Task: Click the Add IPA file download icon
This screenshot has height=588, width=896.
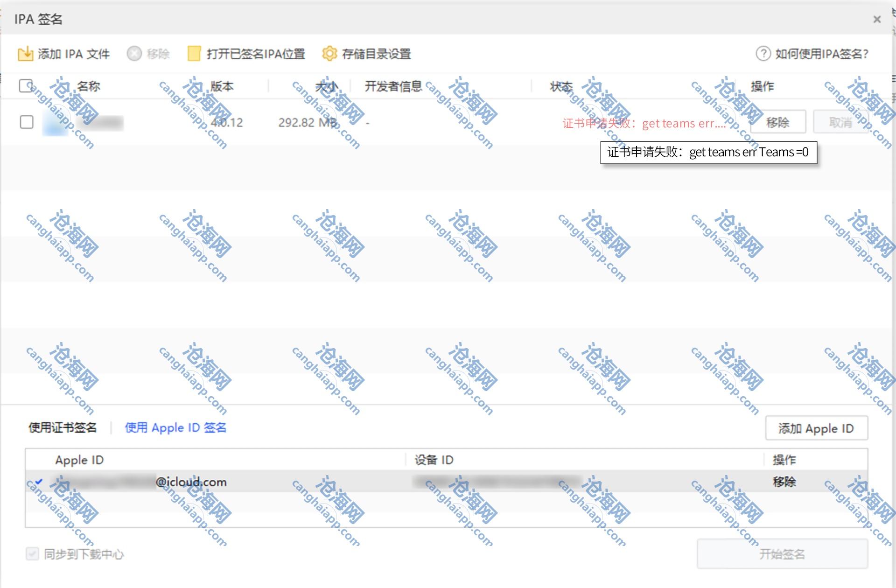Action: pyautogui.click(x=25, y=54)
